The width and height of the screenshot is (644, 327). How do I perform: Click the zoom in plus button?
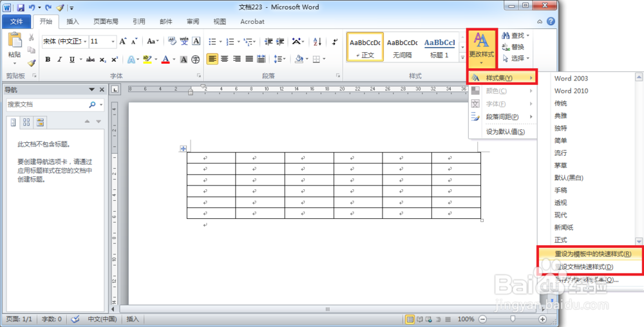coord(542,319)
